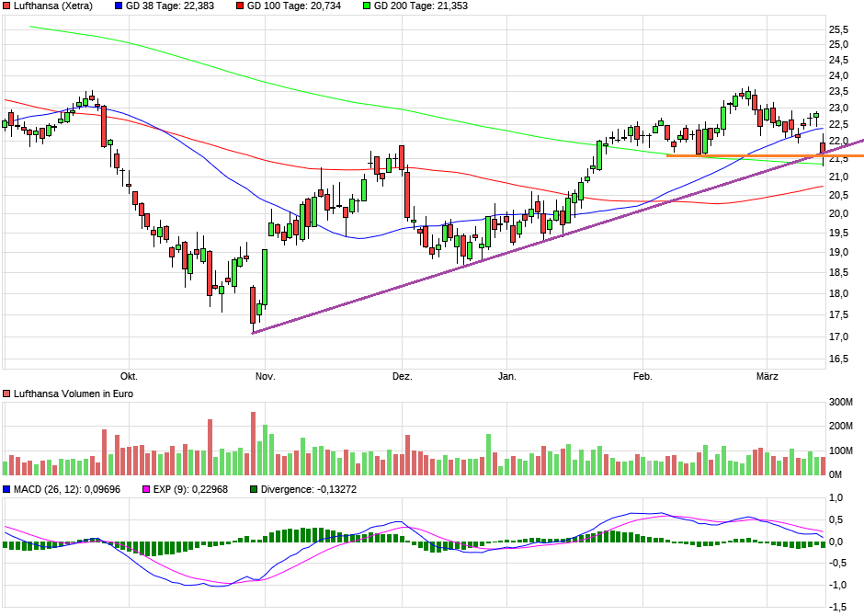Click the green Divergence legend swatch
The image size is (864, 616).
click(254, 489)
